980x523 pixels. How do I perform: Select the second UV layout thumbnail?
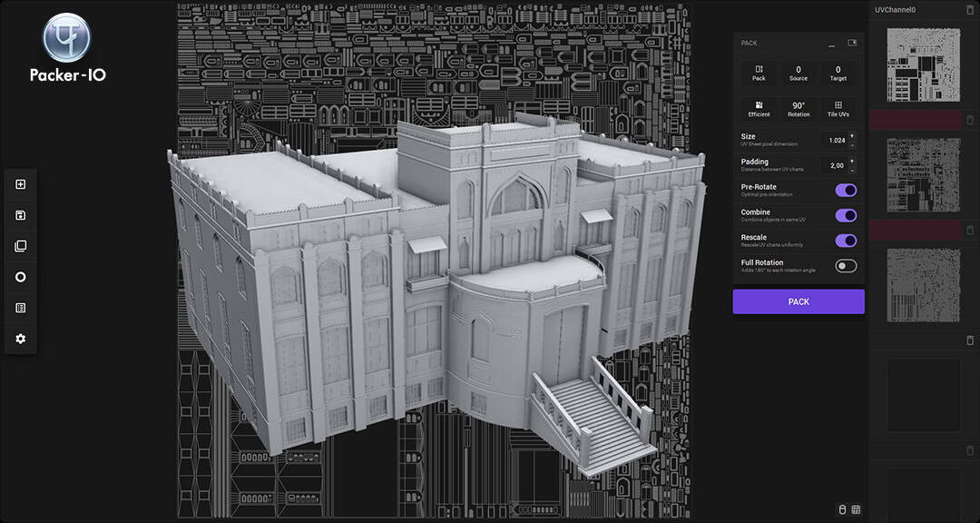point(924,175)
